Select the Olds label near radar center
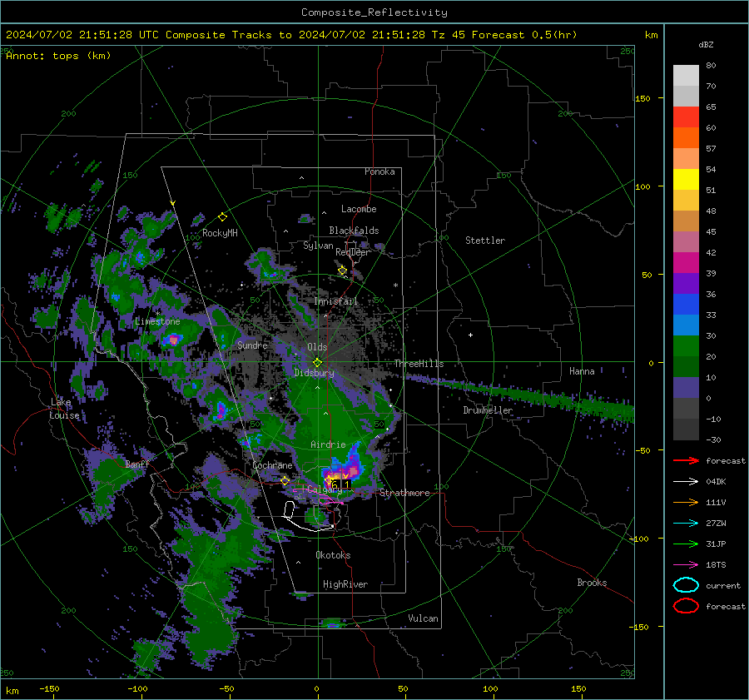749x700 pixels. [x=317, y=347]
